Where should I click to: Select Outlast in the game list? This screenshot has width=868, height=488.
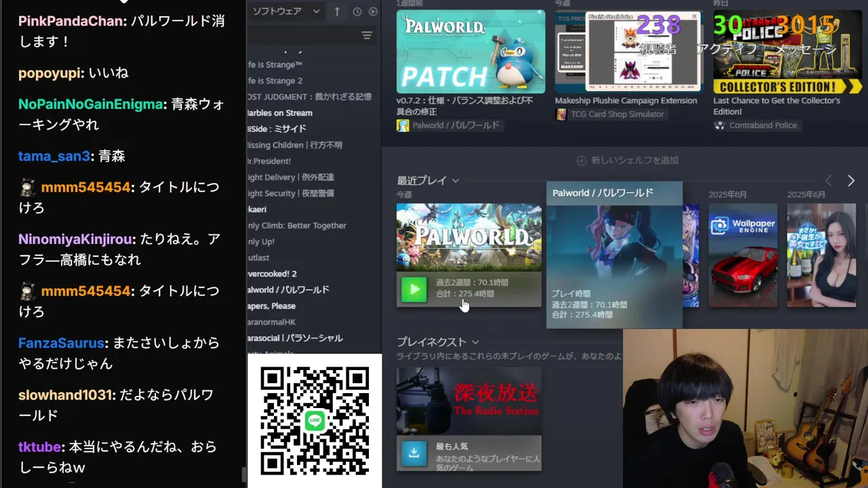(258, 258)
